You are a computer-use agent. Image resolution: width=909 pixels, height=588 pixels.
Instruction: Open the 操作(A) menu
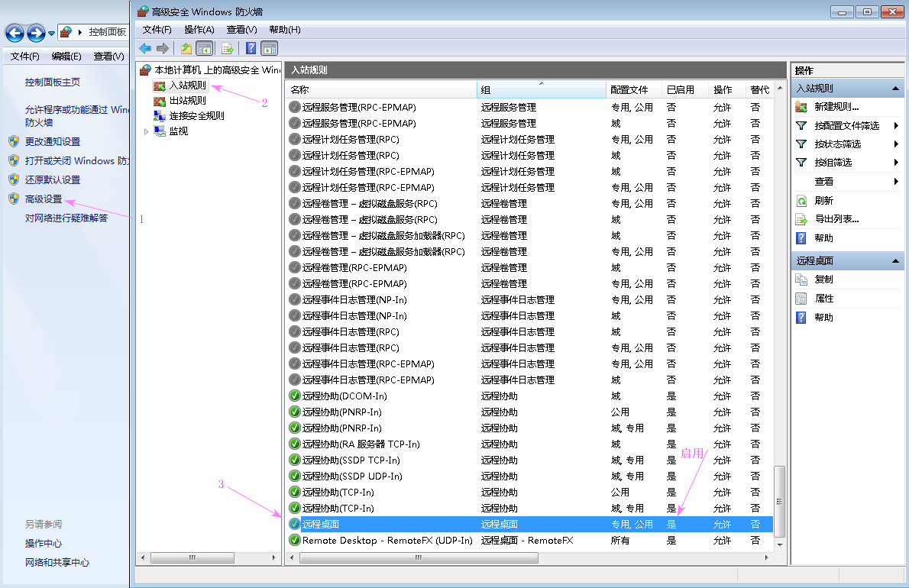[199, 29]
